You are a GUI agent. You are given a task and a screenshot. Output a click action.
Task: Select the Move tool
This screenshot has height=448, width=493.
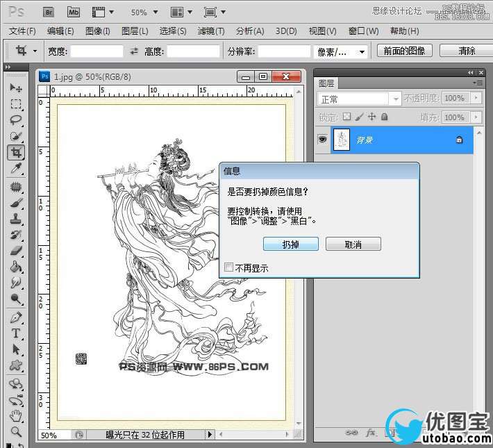tap(16, 88)
